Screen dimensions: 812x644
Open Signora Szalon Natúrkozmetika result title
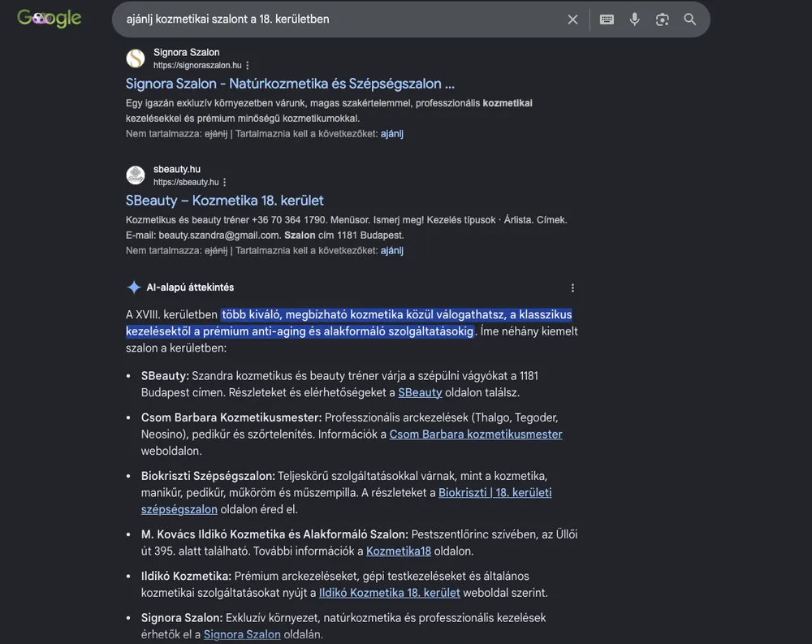pyautogui.click(x=290, y=84)
